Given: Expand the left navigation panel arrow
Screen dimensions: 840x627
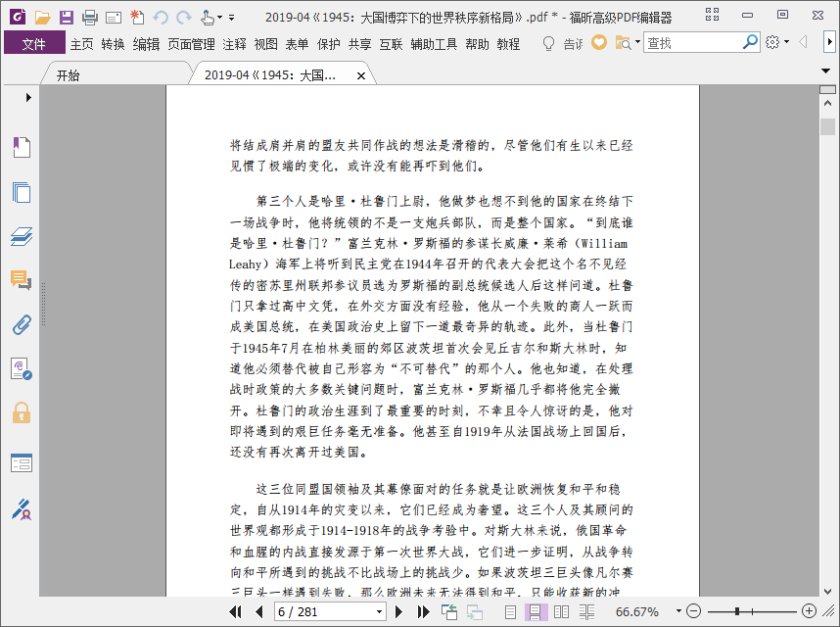Looking at the screenshot, I should 28,98.
